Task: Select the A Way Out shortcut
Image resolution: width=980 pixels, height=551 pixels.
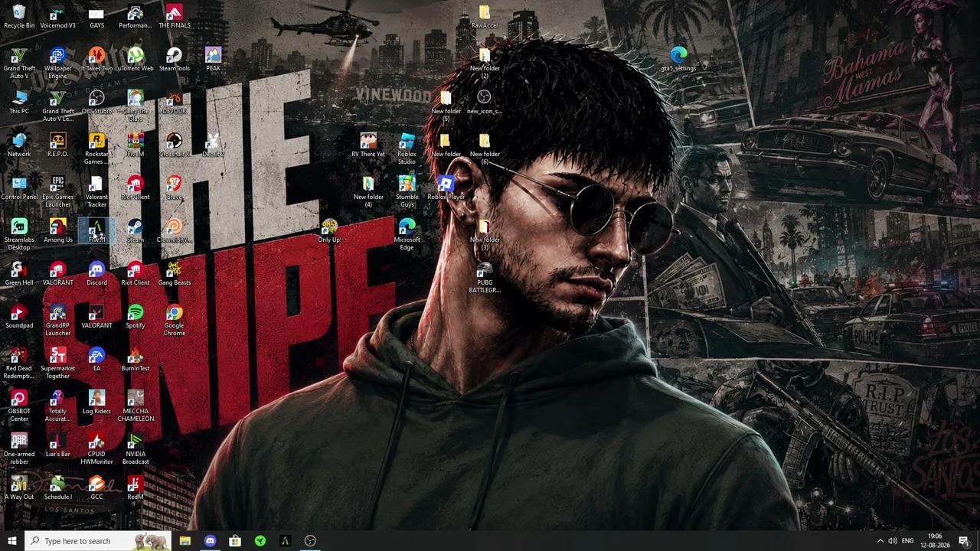Action: 19,488
